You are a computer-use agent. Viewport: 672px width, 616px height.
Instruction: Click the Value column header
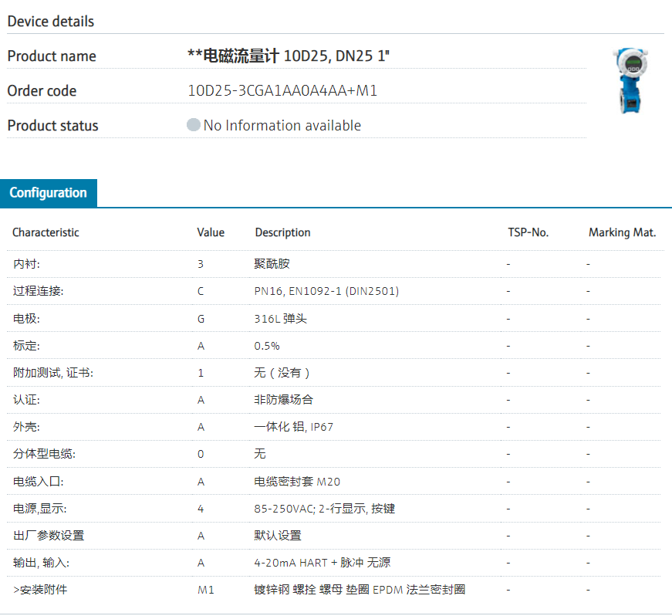coord(211,232)
